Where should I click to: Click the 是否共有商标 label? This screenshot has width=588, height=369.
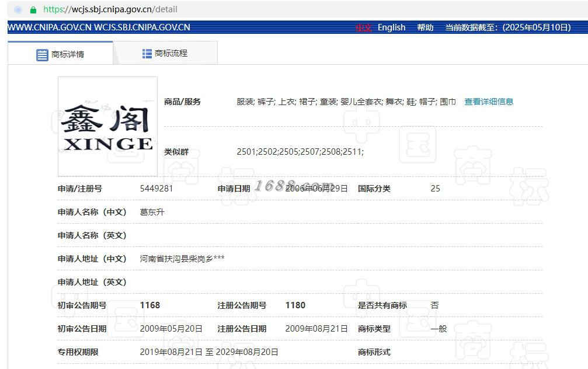coord(382,305)
